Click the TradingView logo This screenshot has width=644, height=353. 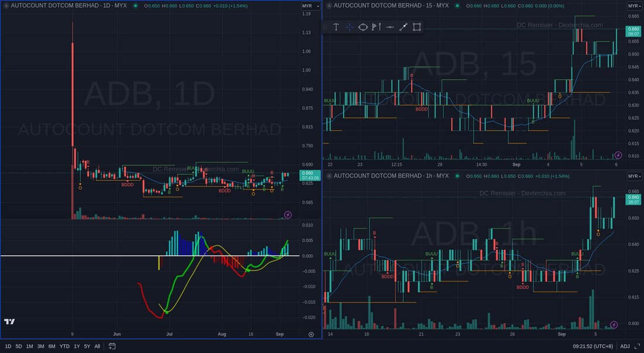[9, 321]
